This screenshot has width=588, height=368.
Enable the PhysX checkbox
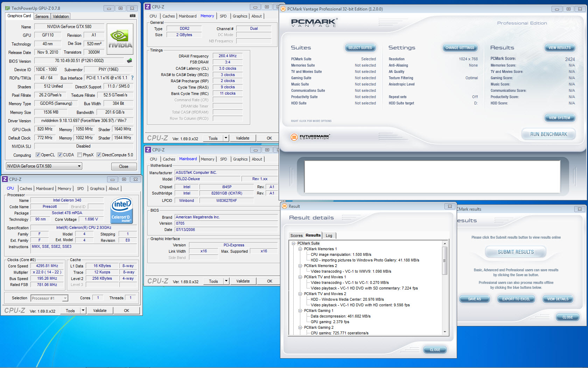coord(79,155)
